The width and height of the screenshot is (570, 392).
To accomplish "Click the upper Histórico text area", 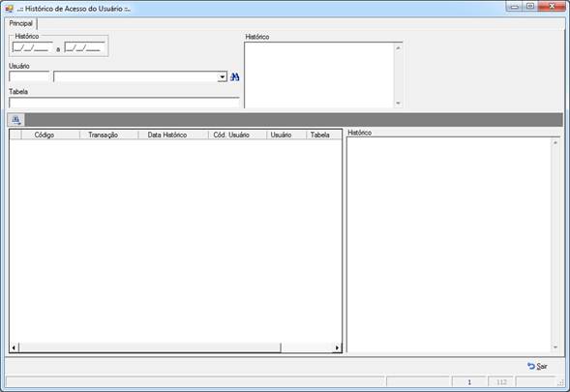I will tap(319, 75).
